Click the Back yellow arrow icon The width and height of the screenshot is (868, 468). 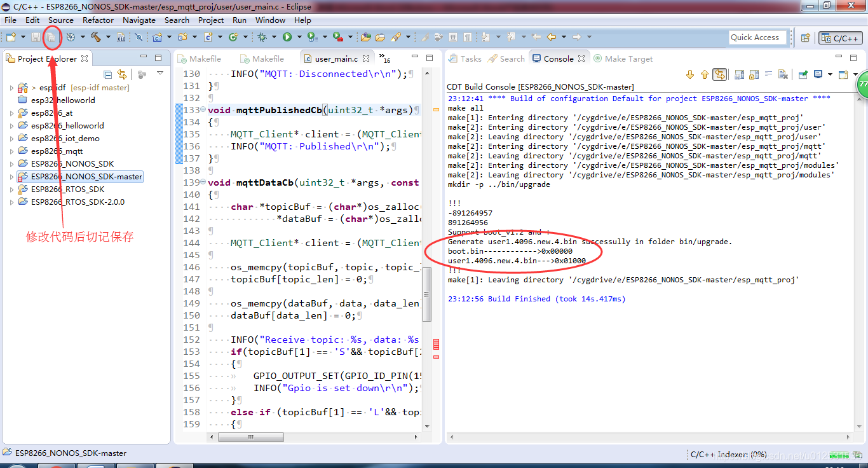coord(552,37)
